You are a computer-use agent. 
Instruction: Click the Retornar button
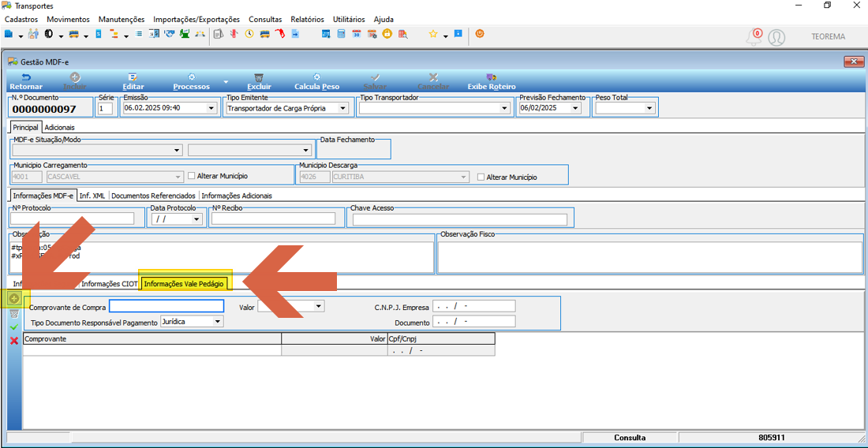[26, 82]
